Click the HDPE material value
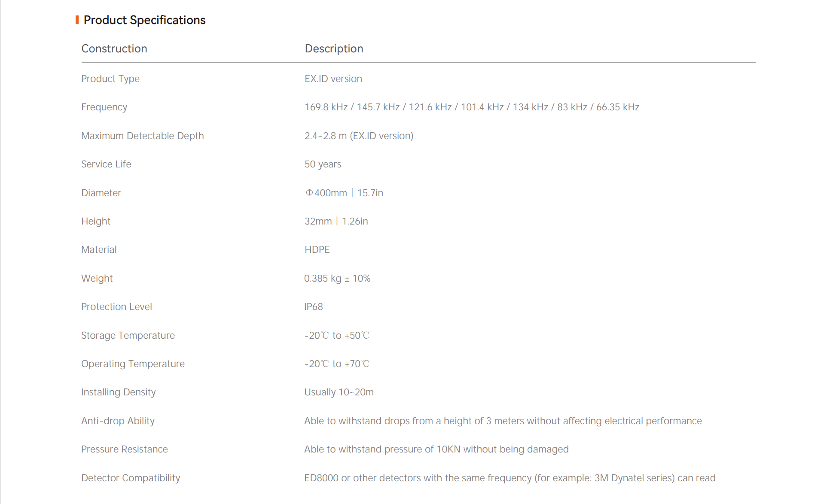The height and width of the screenshot is (504, 836). tap(317, 249)
